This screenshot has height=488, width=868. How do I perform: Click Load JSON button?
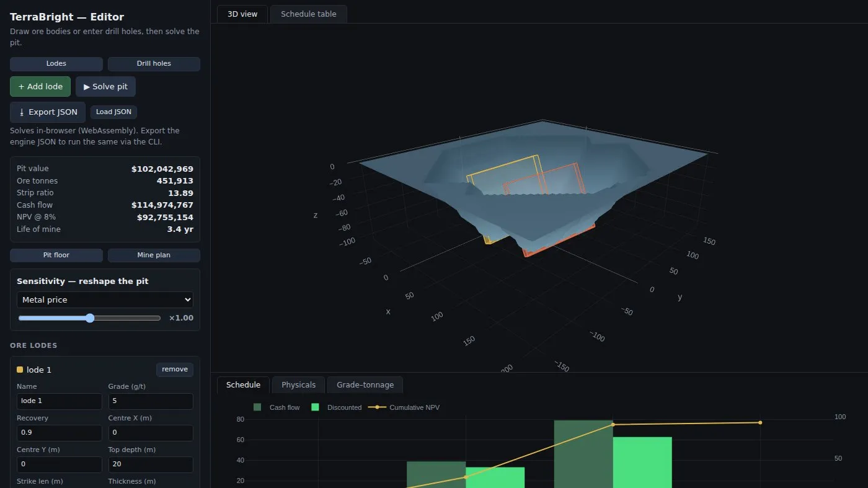point(113,112)
